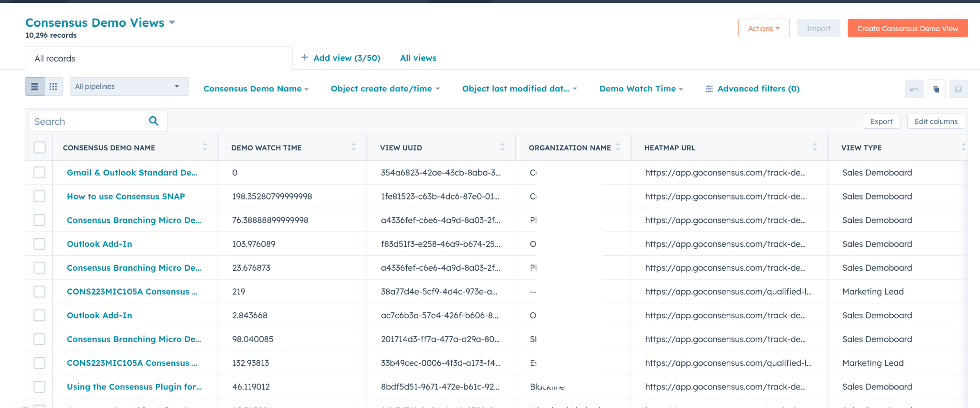The width and height of the screenshot is (980, 408).
Task: Click plus icon beside Add view
Action: click(x=304, y=57)
